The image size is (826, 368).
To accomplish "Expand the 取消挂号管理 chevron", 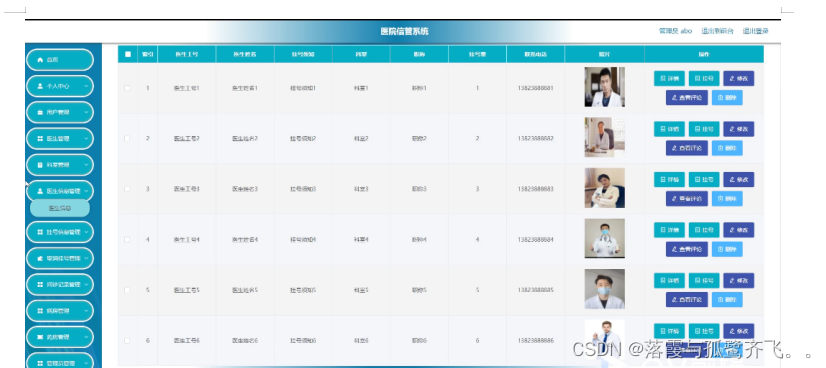I will [86, 258].
